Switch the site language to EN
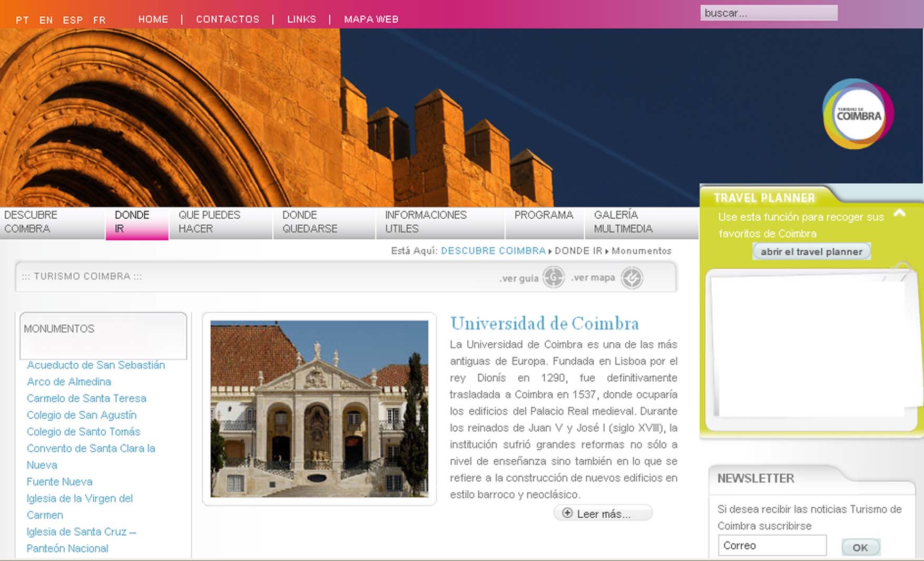The image size is (924, 561). click(46, 20)
